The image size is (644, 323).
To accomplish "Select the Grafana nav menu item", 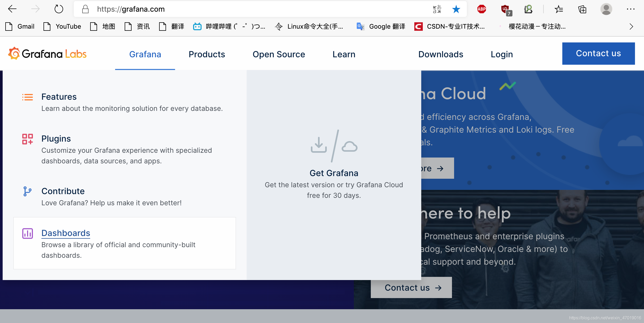I will pyautogui.click(x=145, y=54).
